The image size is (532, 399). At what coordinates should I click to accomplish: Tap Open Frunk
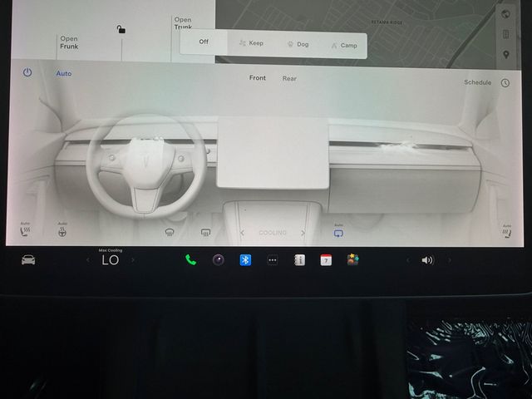69,42
